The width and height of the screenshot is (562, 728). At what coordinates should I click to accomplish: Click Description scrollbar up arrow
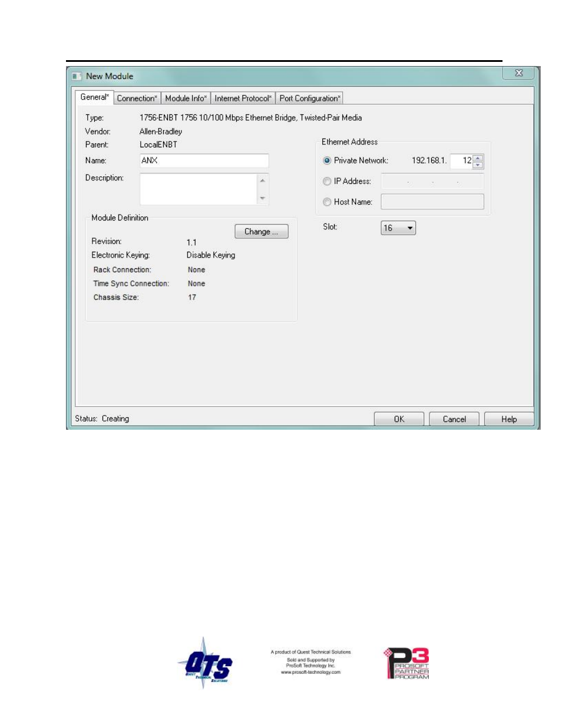pyautogui.click(x=263, y=180)
